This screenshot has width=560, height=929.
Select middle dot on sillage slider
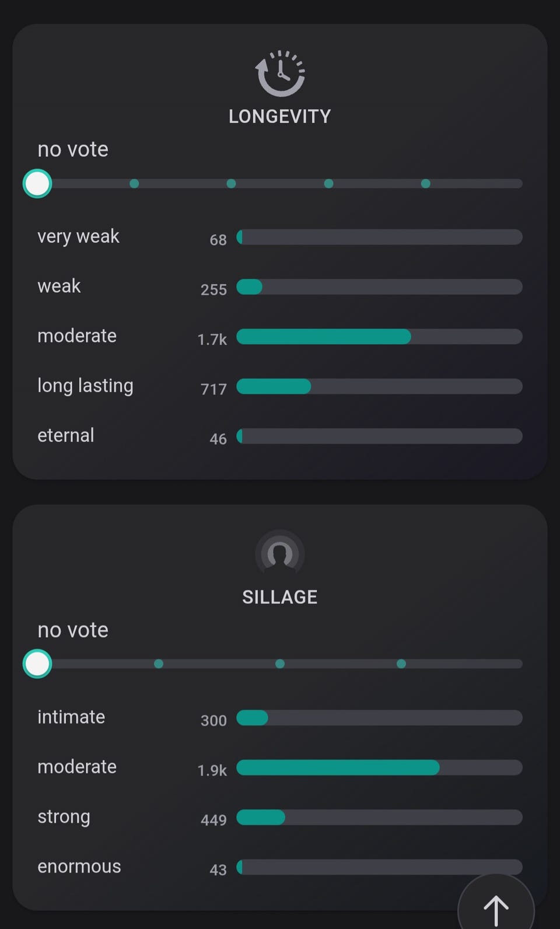pyautogui.click(x=280, y=664)
